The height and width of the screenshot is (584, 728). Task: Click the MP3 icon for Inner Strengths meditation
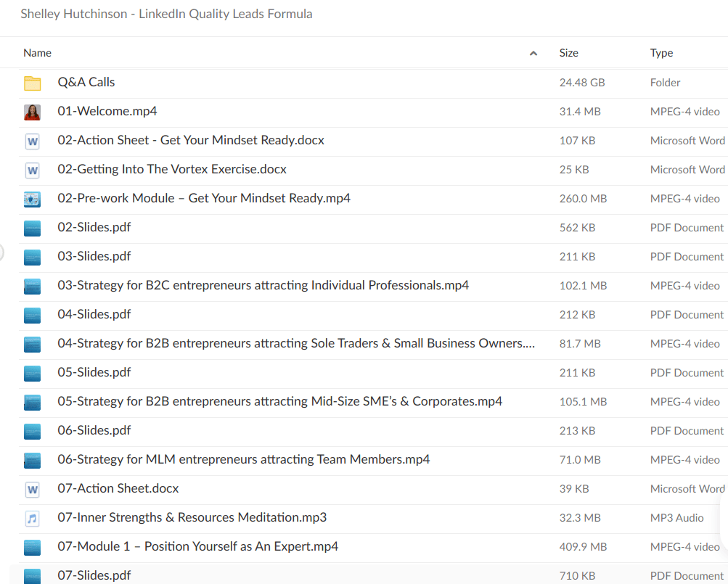pos(32,518)
